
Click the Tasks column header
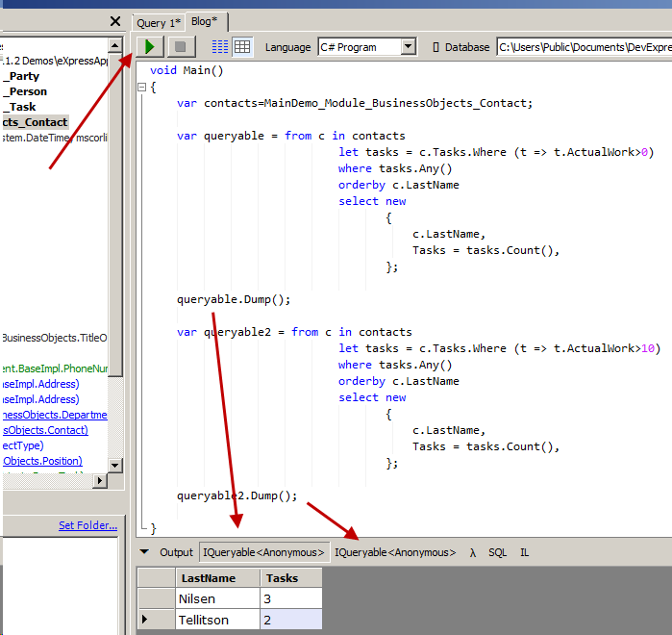[281, 578]
